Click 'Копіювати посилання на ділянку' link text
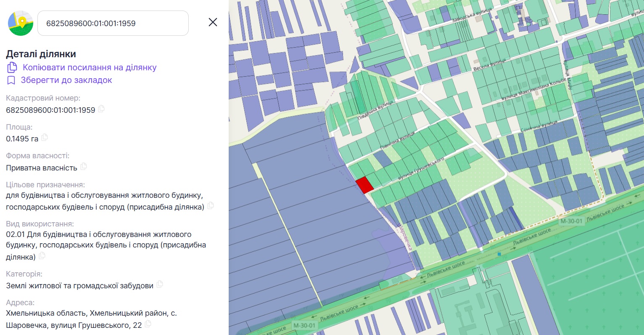The height and width of the screenshot is (335, 644). (90, 67)
